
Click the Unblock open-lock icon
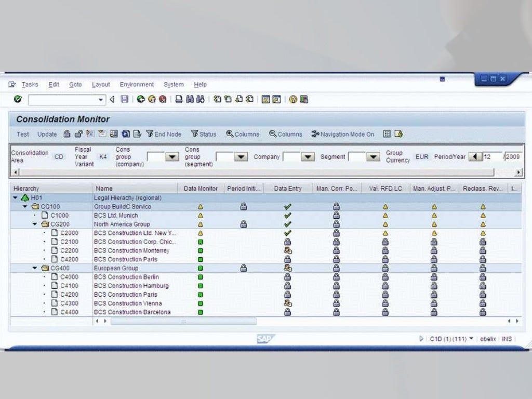coord(79,134)
